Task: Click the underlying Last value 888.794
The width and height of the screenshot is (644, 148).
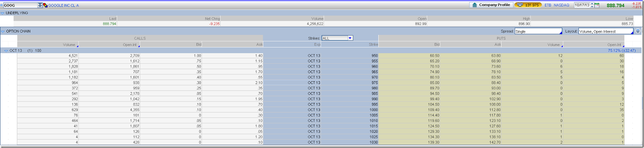Action: 109,24
